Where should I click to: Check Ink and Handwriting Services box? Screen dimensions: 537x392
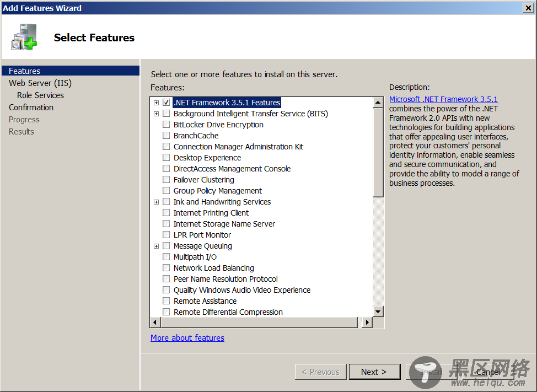pyautogui.click(x=166, y=202)
